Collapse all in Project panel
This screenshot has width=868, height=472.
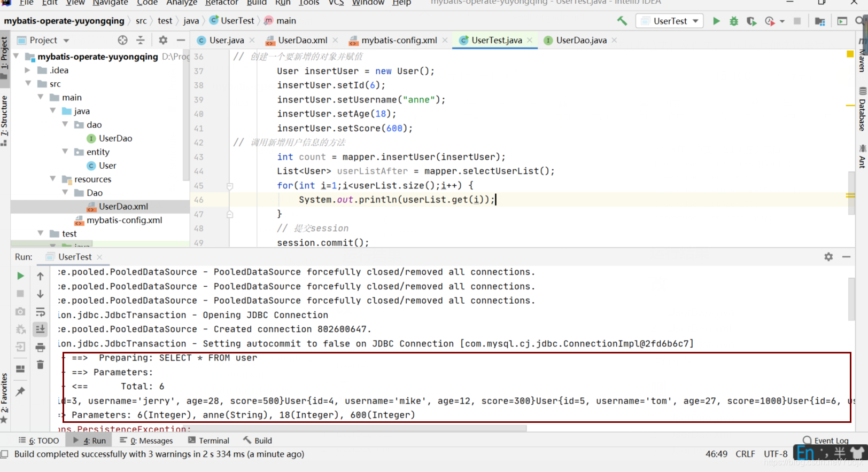pos(141,40)
